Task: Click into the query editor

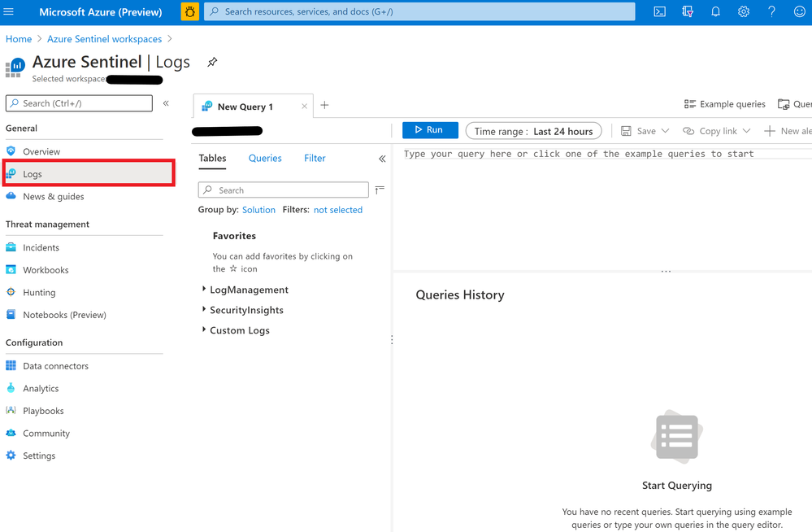Action: click(603, 207)
